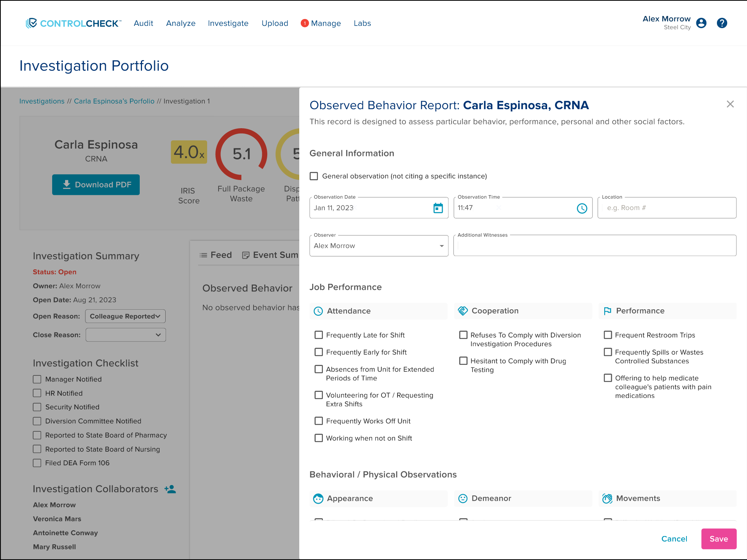Click the Cooperation handshake icon
The image size is (747, 560).
[x=463, y=311]
